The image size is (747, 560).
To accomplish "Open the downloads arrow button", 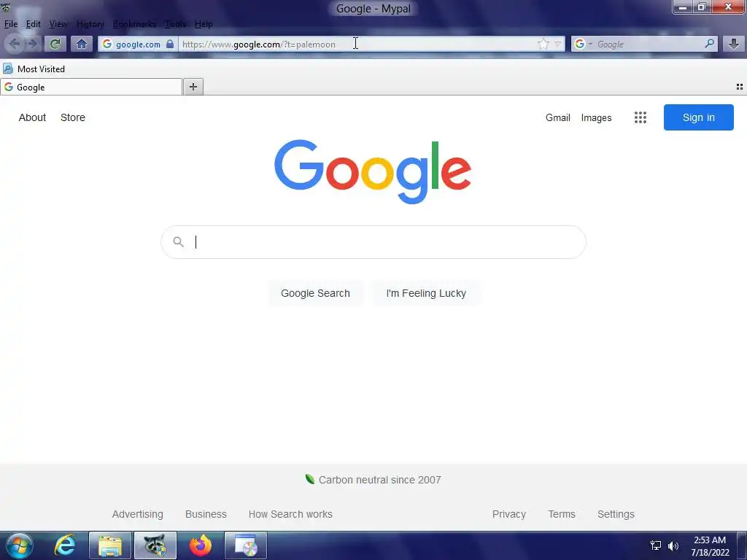I will (x=734, y=44).
